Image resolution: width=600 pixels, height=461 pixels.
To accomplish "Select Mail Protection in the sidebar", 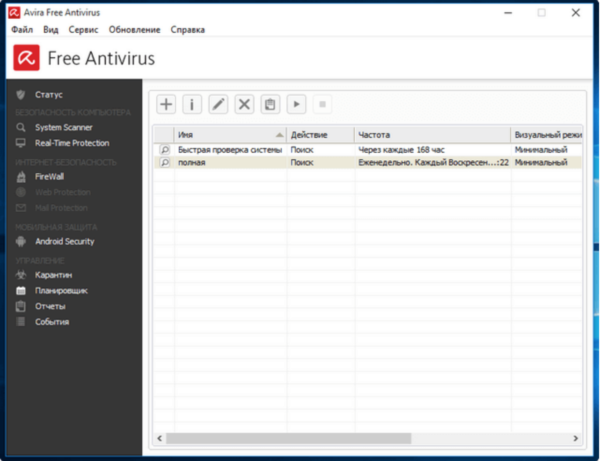I will coord(61,208).
